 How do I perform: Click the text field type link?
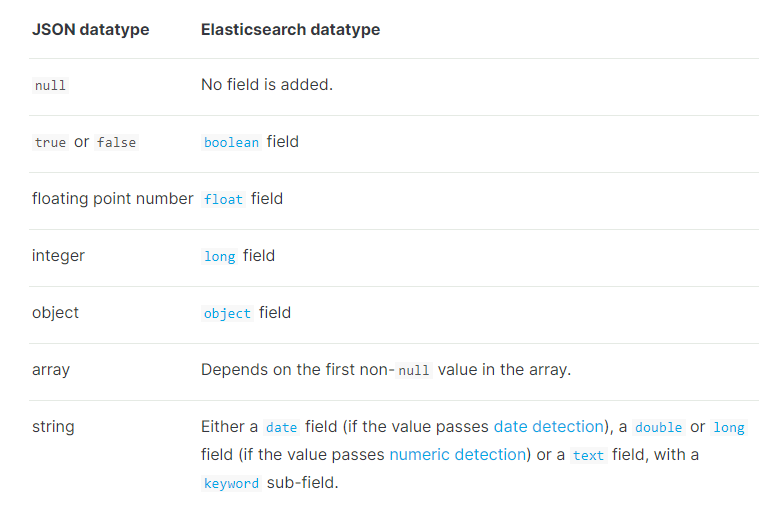coord(588,455)
